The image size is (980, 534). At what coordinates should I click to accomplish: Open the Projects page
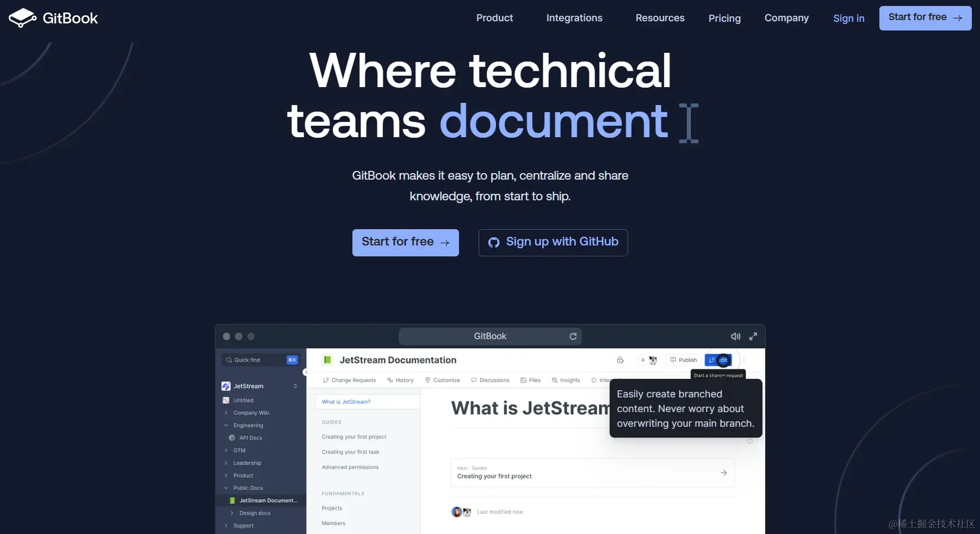pos(332,508)
